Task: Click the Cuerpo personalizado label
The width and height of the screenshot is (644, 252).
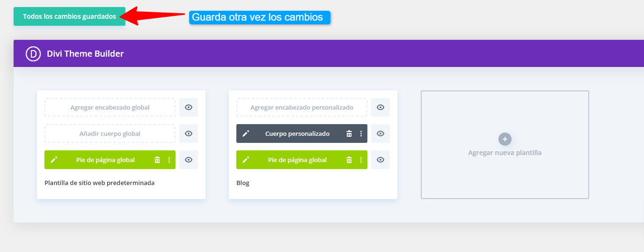Action: 297,133
